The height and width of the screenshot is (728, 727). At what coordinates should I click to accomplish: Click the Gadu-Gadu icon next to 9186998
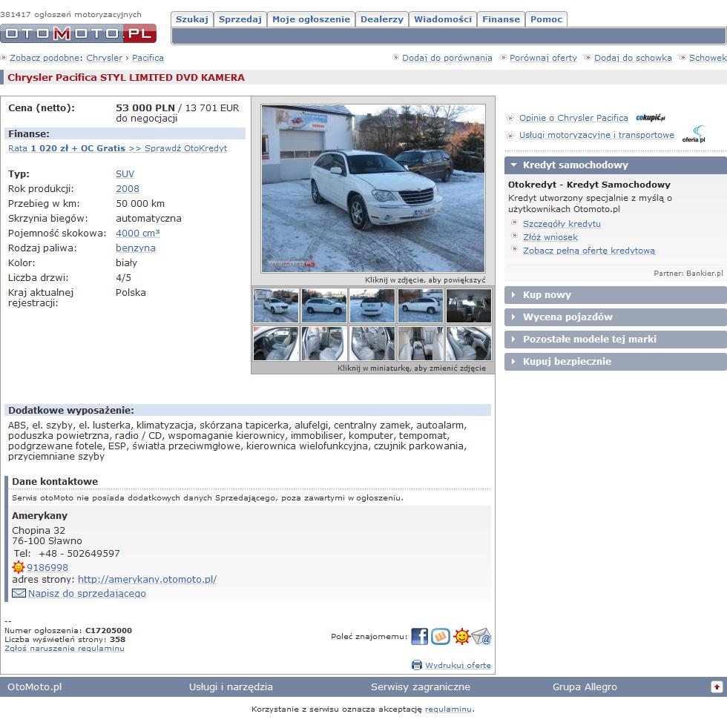pos(18,567)
